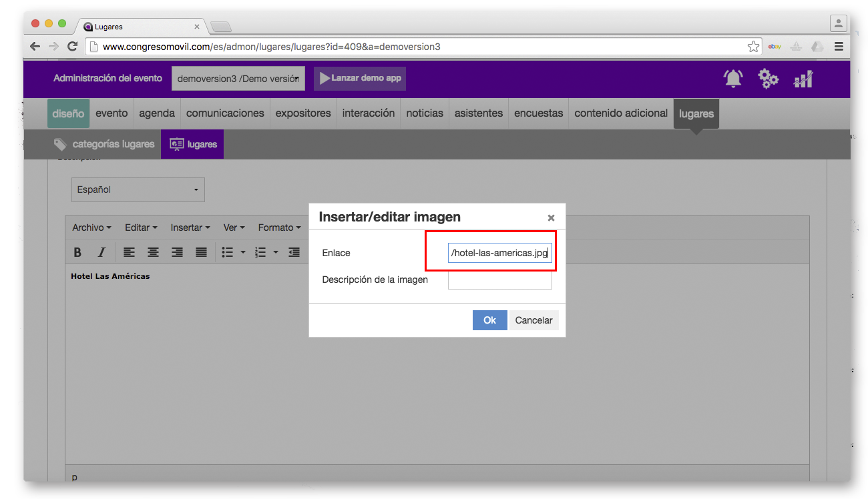Bookmark this page with the star
The width and height of the screenshot is (868, 499).
(753, 47)
